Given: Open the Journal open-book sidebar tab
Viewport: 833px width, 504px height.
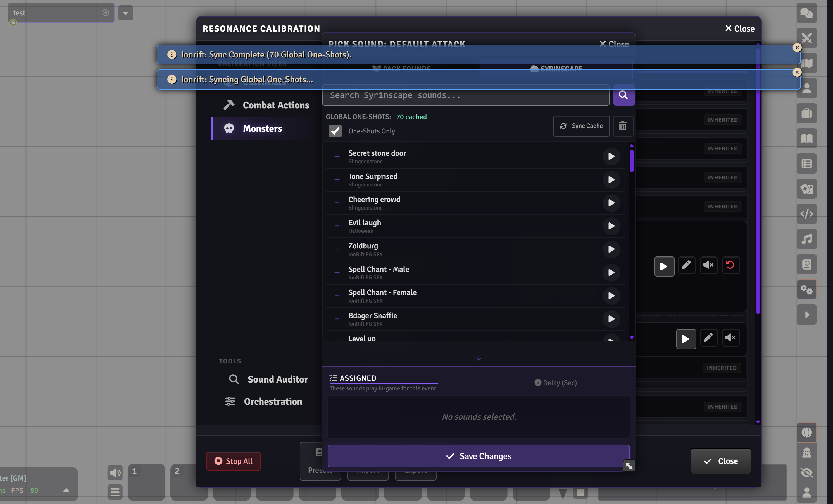Looking at the screenshot, I should 806,138.
